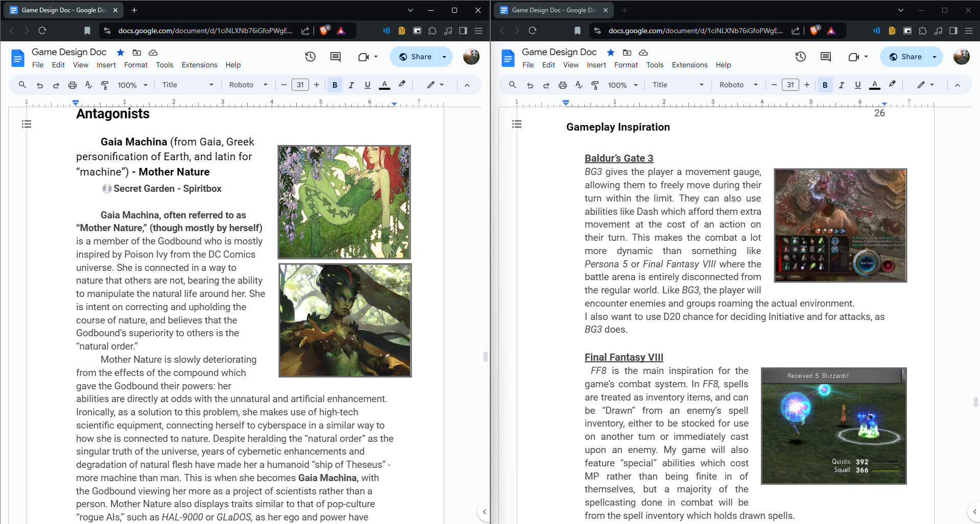
Task: Toggle Underline in left window toolbar
Action: pos(368,85)
